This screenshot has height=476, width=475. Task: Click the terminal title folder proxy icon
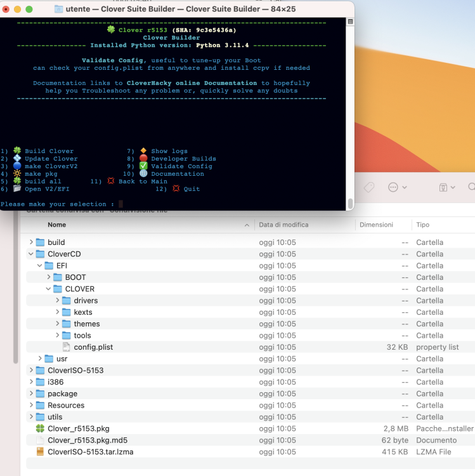coord(58,9)
